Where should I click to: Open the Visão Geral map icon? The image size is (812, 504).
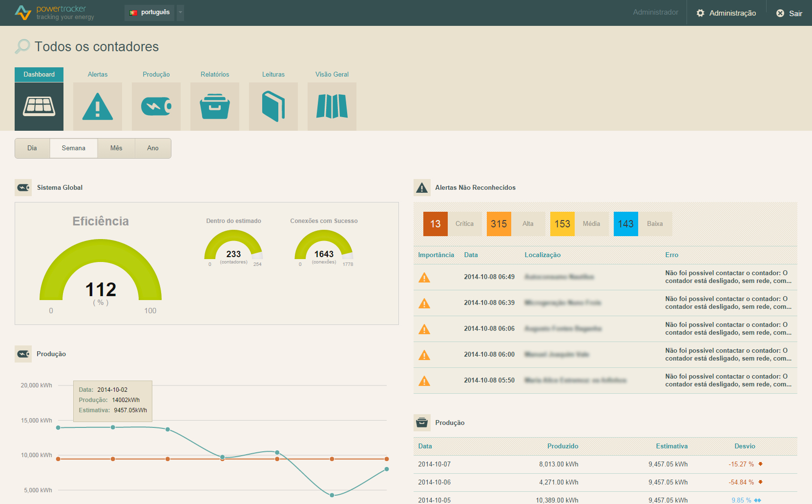tap(332, 106)
